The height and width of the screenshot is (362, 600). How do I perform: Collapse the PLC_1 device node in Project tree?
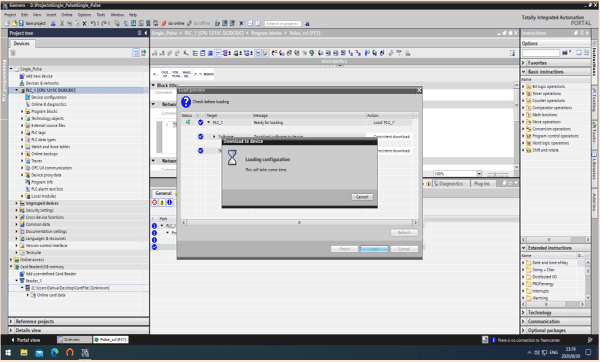point(16,90)
